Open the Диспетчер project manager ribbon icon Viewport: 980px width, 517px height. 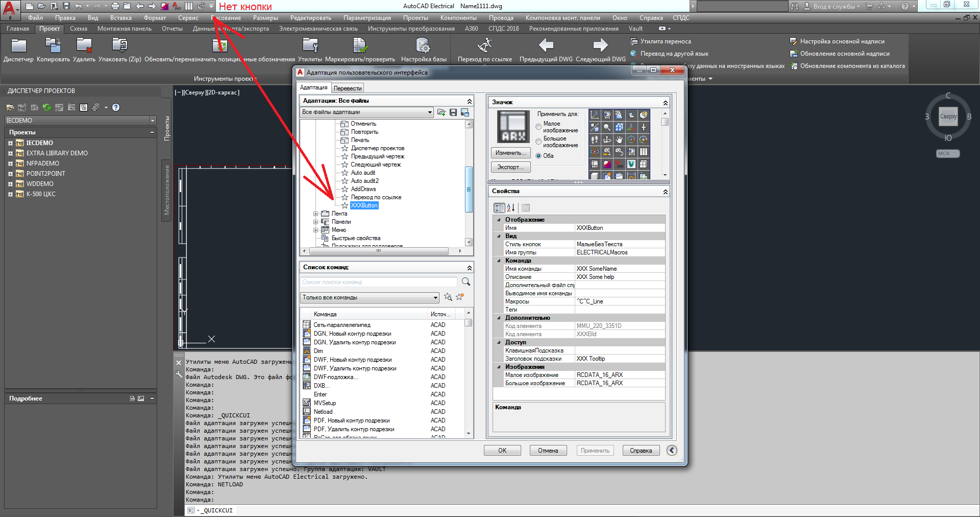(x=18, y=46)
